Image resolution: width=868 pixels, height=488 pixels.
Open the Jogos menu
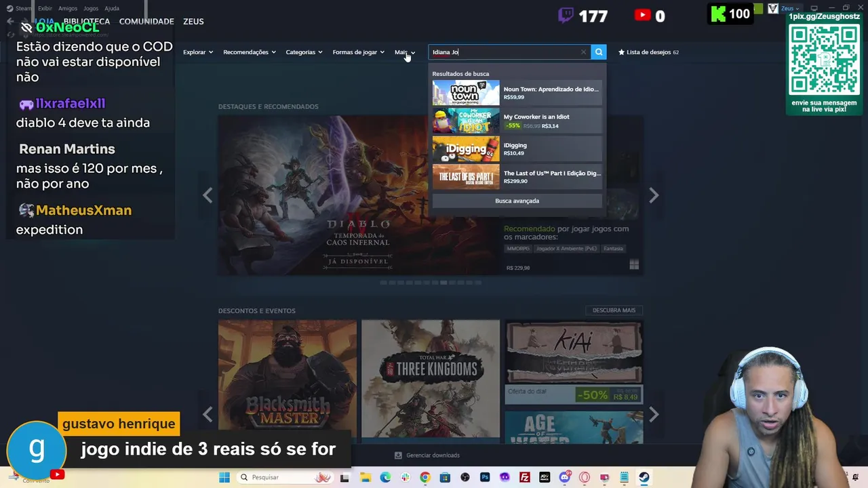pos(91,8)
